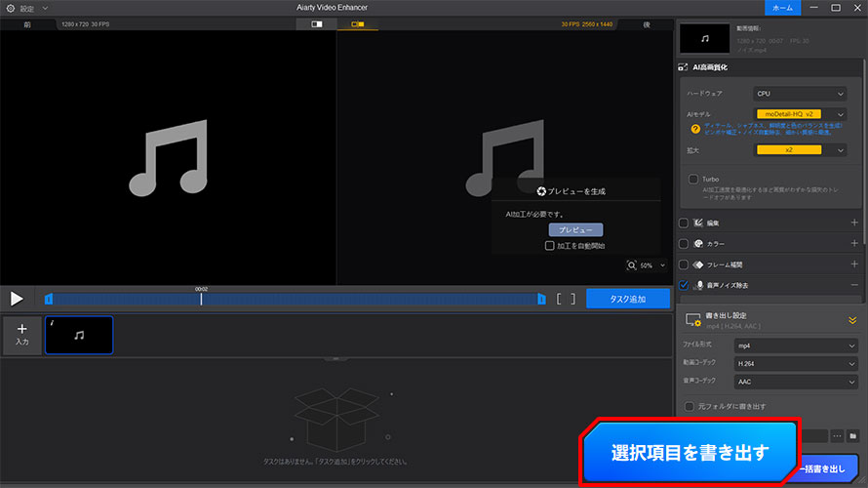The height and width of the screenshot is (488, 868).
Task: Open the ハードウェア CPU dropdown
Action: click(x=800, y=94)
